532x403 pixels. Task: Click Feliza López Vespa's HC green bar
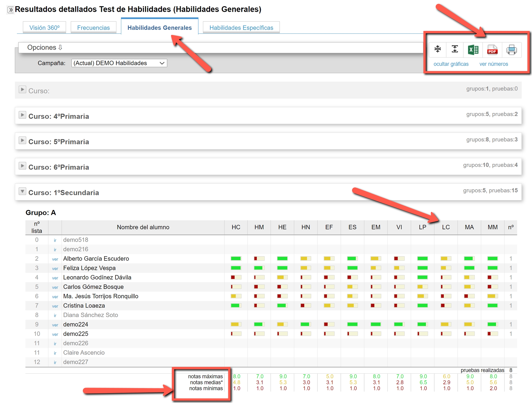point(236,268)
